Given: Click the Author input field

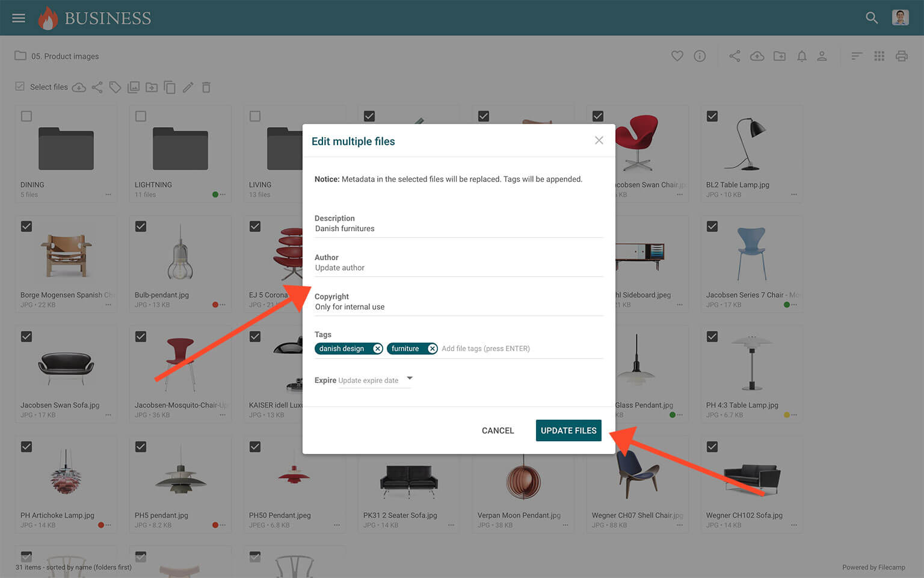Looking at the screenshot, I should pos(458,268).
